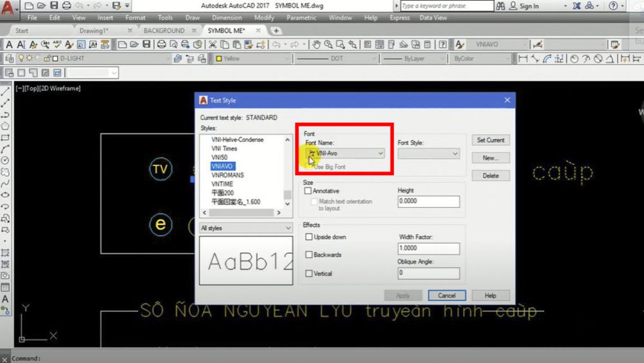Screen dimensions: 644x363
Task: Click the Spell Check ABC icon
Action: tap(57, 44)
